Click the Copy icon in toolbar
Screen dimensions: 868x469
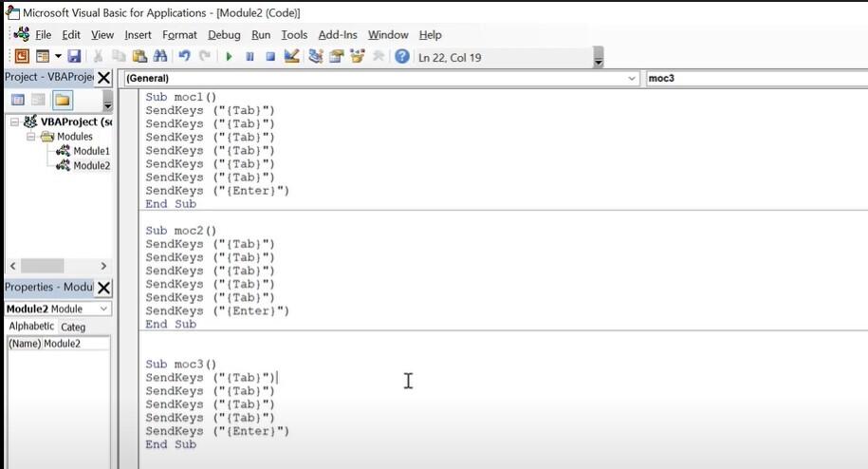tap(119, 56)
